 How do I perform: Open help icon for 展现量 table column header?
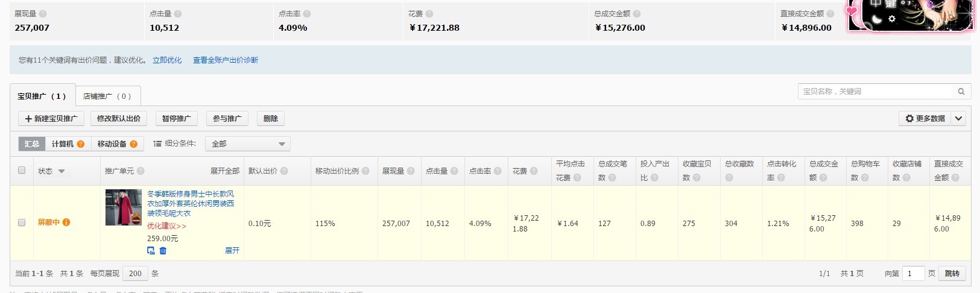411,171
